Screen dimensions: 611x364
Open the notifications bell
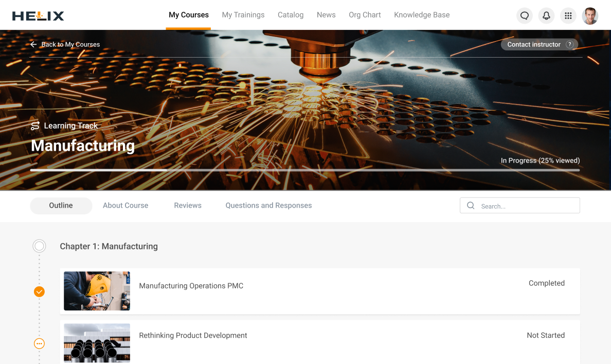(546, 15)
